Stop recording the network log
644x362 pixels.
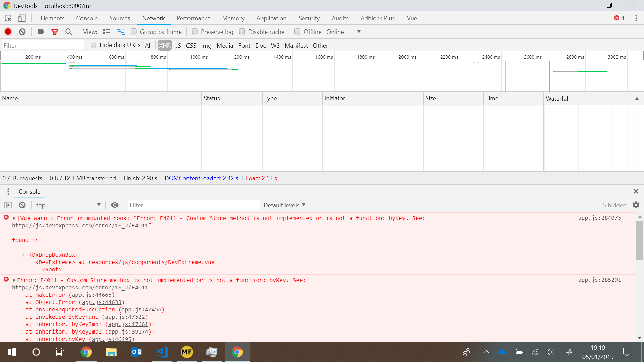pos(8,32)
